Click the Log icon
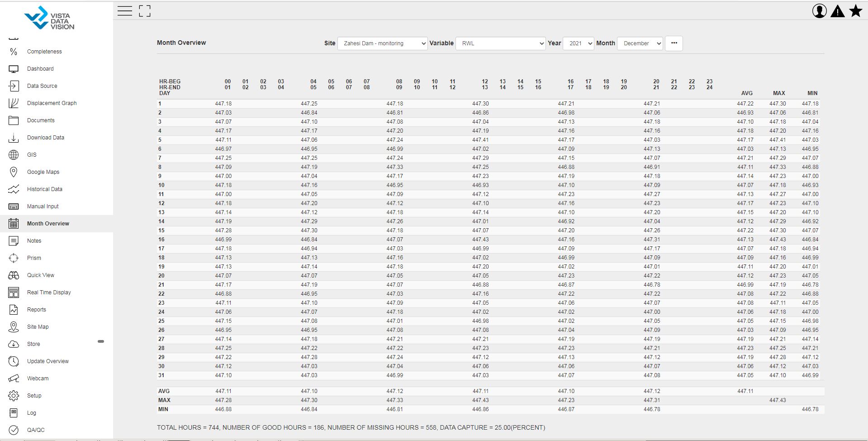The width and height of the screenshot is (868, 441). tap(14, 413)
